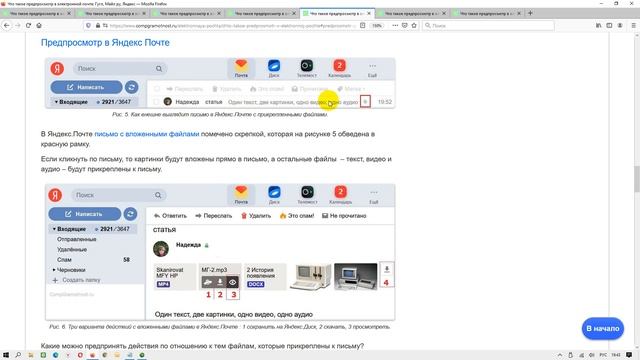
Task: Click the eye preview icon on МГ-2.mp3
Action: click(x=233, y=282)
